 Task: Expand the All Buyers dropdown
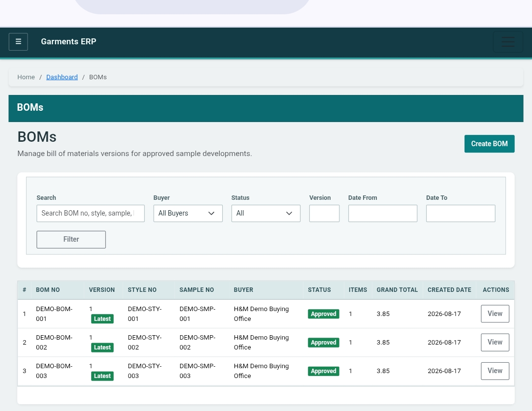point(188,213)
